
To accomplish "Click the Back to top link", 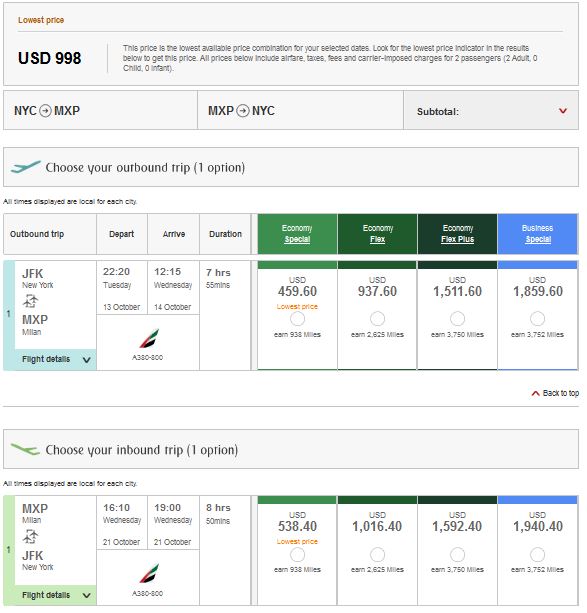I will (x=555, y=393).
